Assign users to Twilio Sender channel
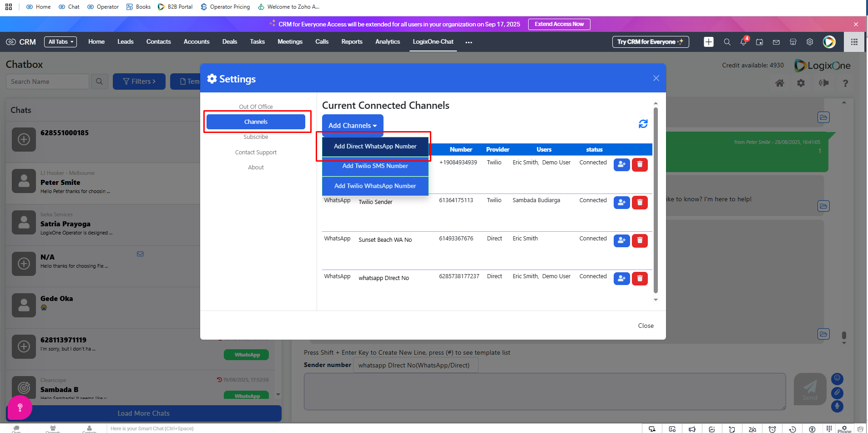Screen dimensions: 868x433 pyautogui.click(x=621, y=203)
